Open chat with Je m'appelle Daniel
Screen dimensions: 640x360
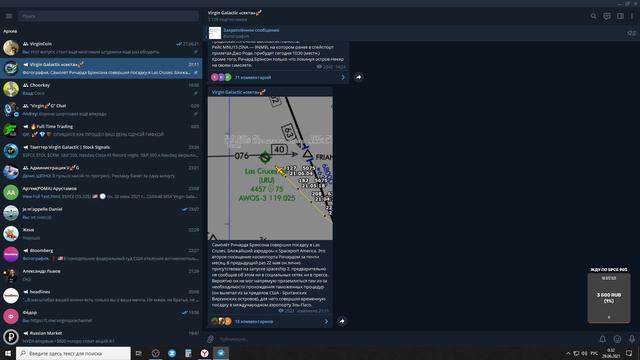pyautogui.click(x=101, y=213)
